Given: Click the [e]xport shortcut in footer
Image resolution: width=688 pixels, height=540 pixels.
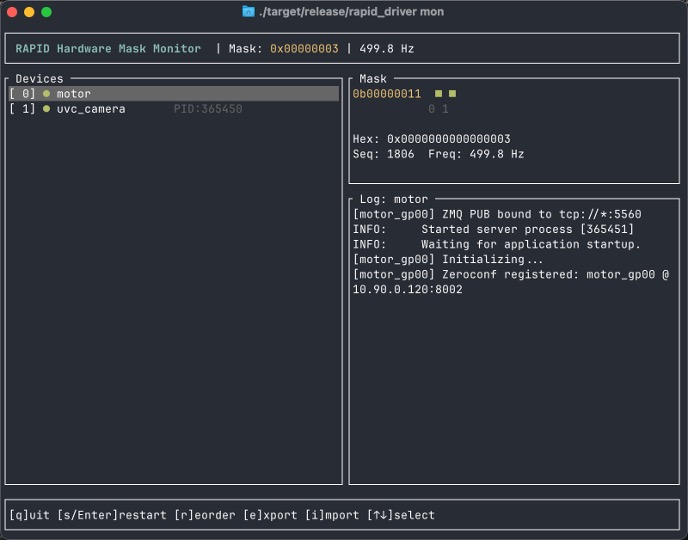Looking at the screenshot, I should click(270, 515).
